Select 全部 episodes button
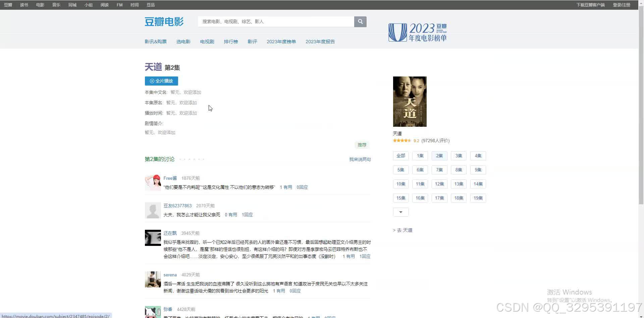Image resolution: width=644 pixels, height=318 pixels. [x=401, y=156]
